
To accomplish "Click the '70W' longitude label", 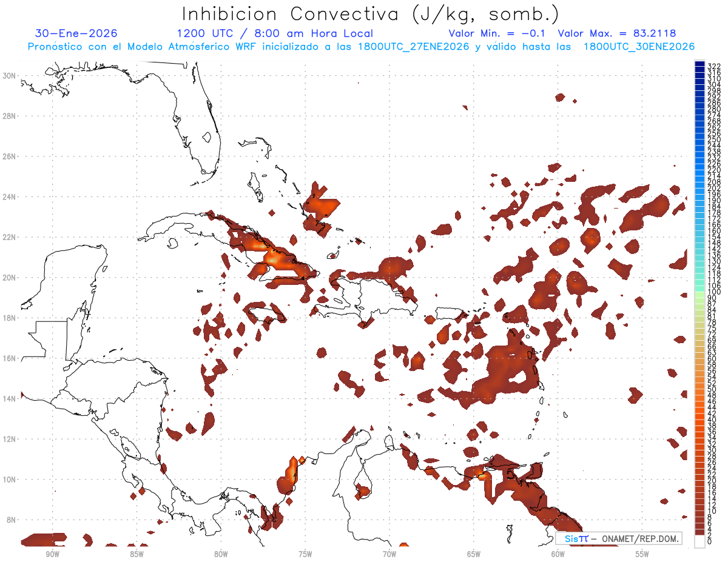I will [x=389, y=554].
